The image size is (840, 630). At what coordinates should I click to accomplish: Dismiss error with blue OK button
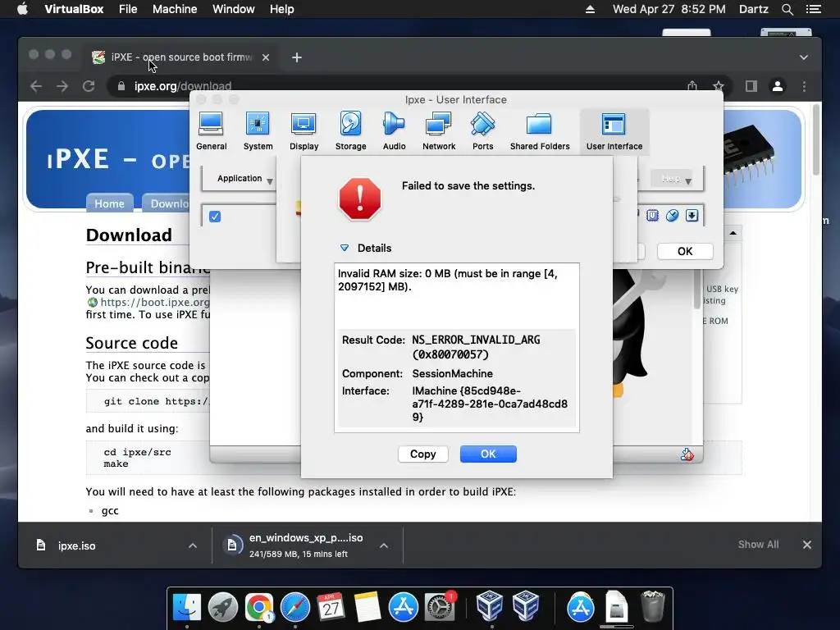pos(488,454)
